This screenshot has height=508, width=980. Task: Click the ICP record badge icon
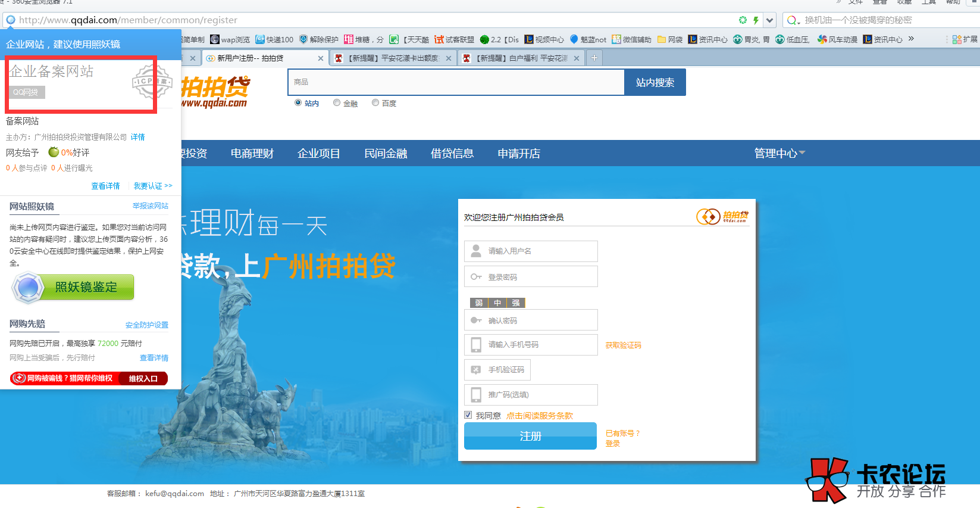pyautogui.click(x=152, y=82)
